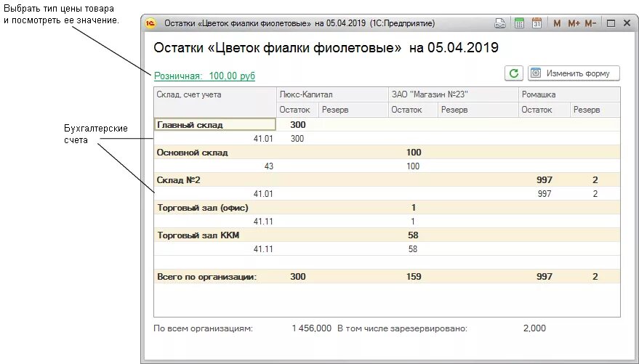Image resolution: width=639 pixels, height=364 pixels.
Task: Click the green refresh button
Action: (x=514, y=73)
